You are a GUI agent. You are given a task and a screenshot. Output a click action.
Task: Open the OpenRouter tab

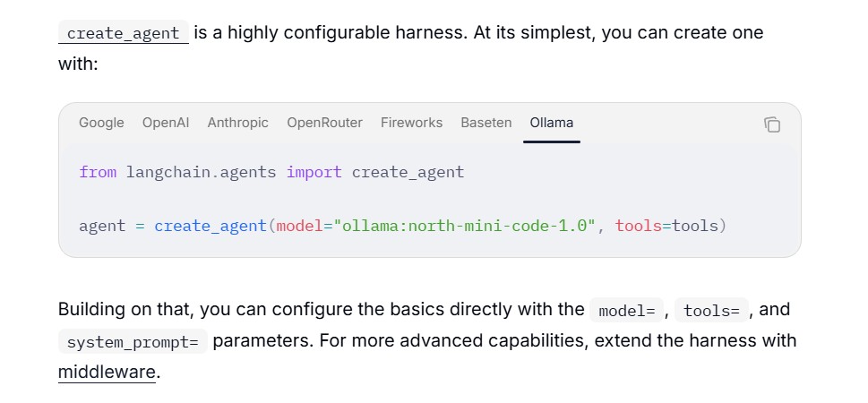tap(324, 123)
